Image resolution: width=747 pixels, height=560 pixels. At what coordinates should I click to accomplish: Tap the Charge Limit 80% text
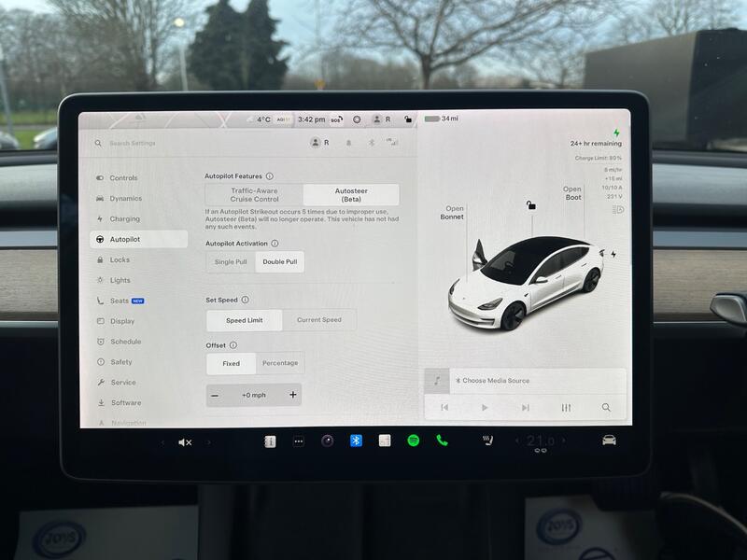(598, 158)
